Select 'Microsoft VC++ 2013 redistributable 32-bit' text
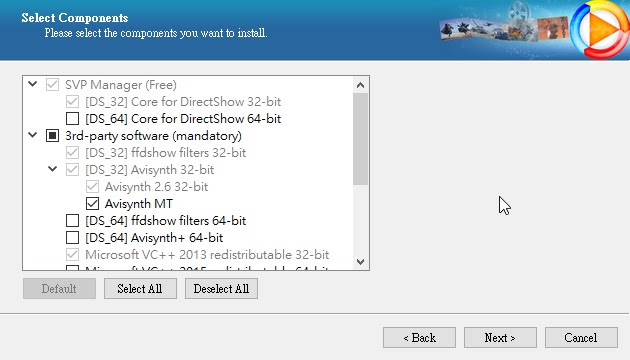 click(207, 254)
